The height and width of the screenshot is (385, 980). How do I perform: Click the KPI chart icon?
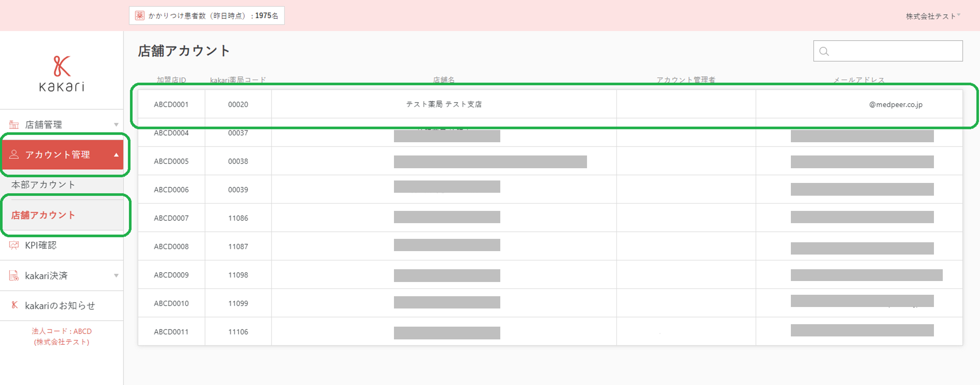14,245
